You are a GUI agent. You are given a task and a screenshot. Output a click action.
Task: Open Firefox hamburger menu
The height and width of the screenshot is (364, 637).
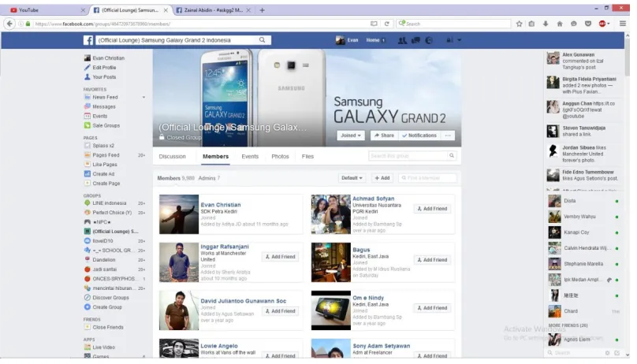[622, 24]
